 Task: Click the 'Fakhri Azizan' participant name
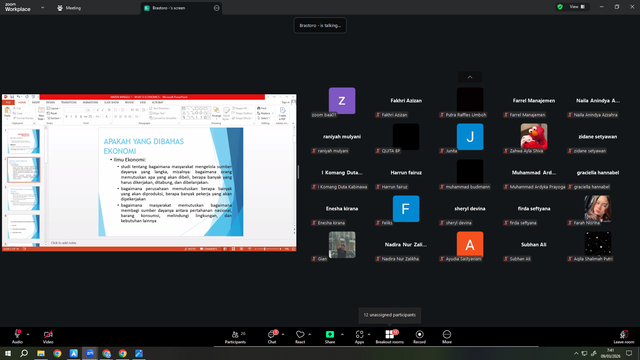tap(406, 100)
